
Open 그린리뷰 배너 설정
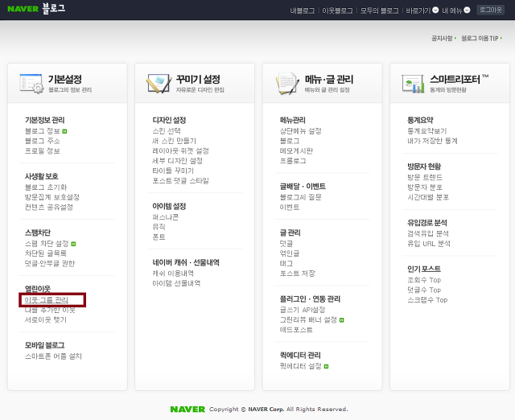click(308, 320)
